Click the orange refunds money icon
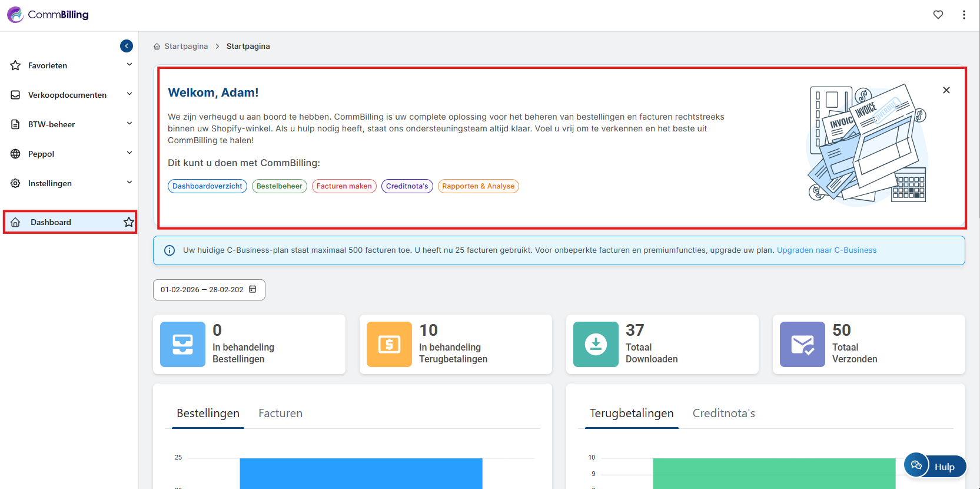Screen dimensions: 980x489 tap(389, 345)
